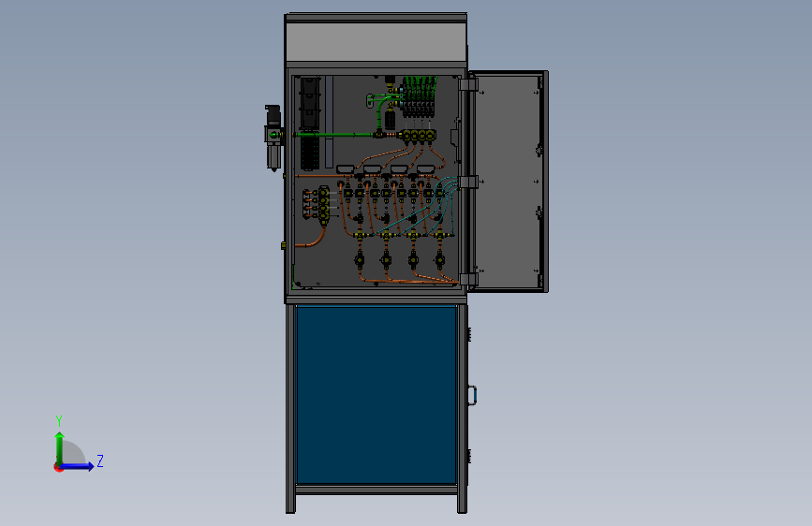Select the lower door hinge
The width and height of the screenshot is (812, 526).
coord(468,280)
